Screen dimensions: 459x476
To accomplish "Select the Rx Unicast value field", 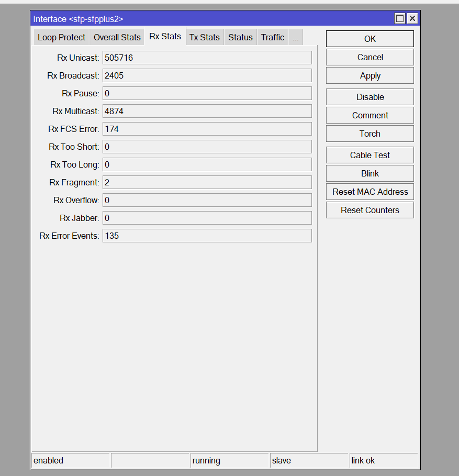I will [x=207, y=58].
